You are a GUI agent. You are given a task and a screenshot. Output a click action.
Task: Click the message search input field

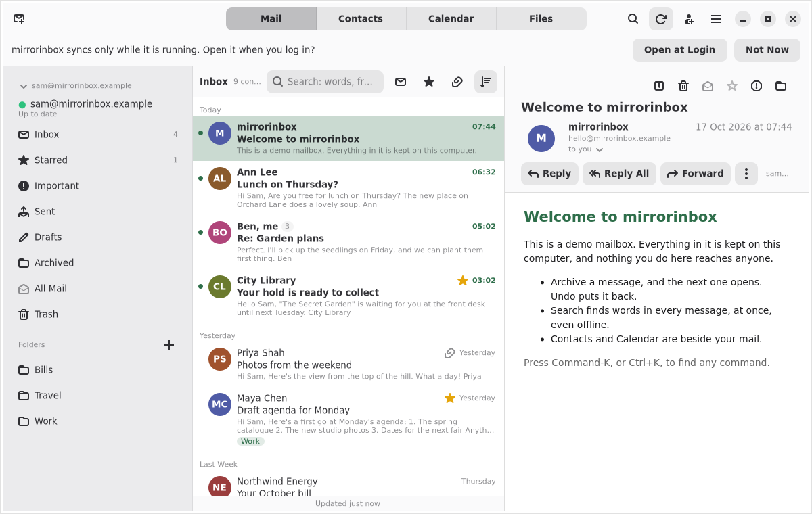click(325, 82)
